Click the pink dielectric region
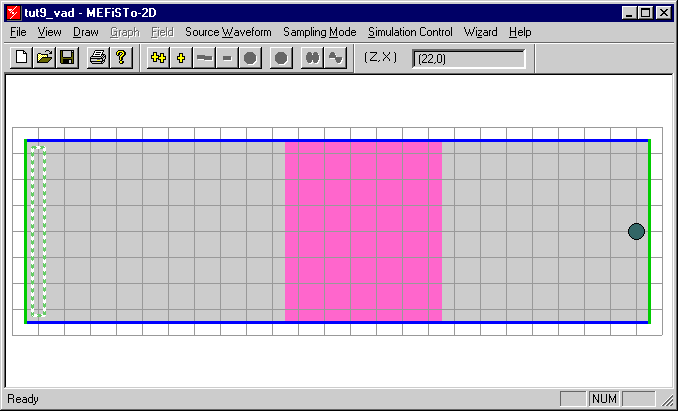Image resolution: width=678 pixels, height=411 pixels. pos(363,231)
